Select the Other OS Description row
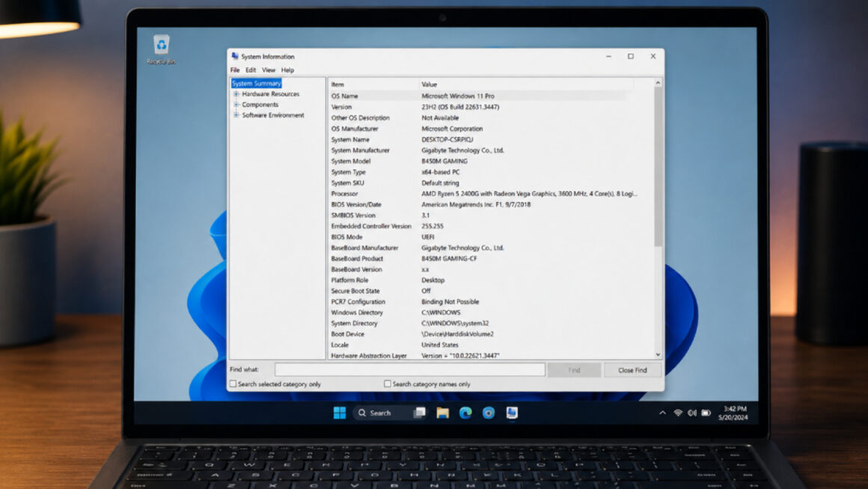This screenshot has width=868, height=489. click(482, 118)
